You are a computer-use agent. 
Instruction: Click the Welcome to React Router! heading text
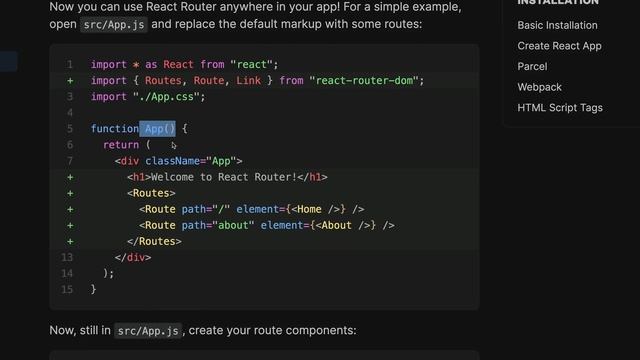(224, 177)
